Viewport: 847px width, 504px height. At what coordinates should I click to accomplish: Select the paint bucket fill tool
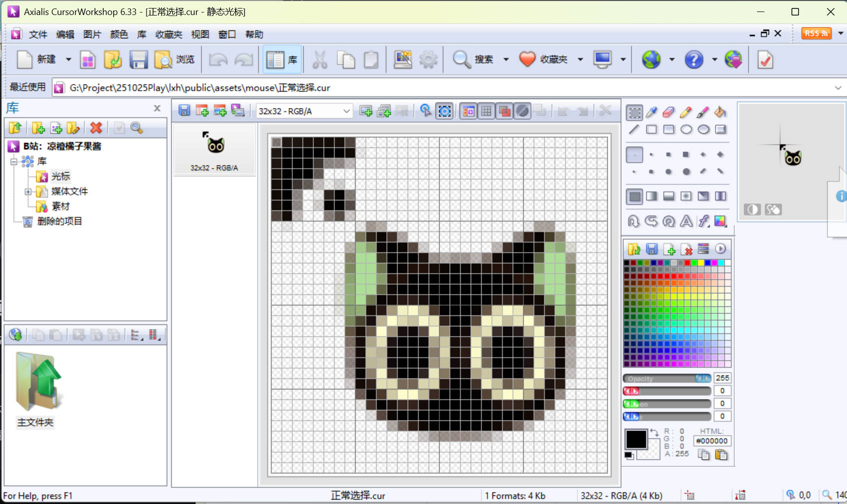coord(720,112)
